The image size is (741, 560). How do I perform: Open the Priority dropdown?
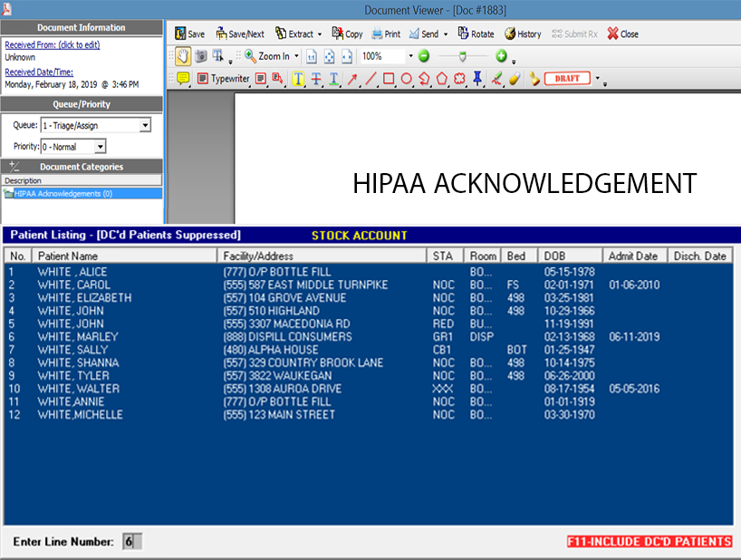[x=100, y=147]
